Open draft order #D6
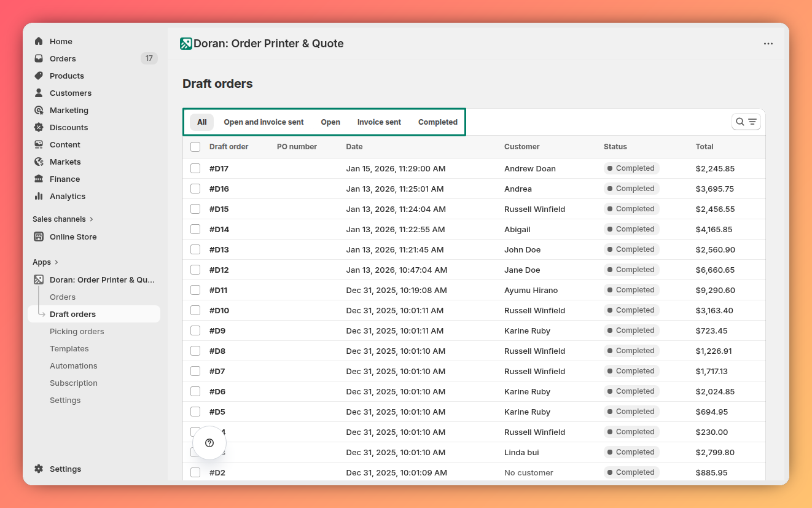Viewport: 812px width, 508px height. 217,391
